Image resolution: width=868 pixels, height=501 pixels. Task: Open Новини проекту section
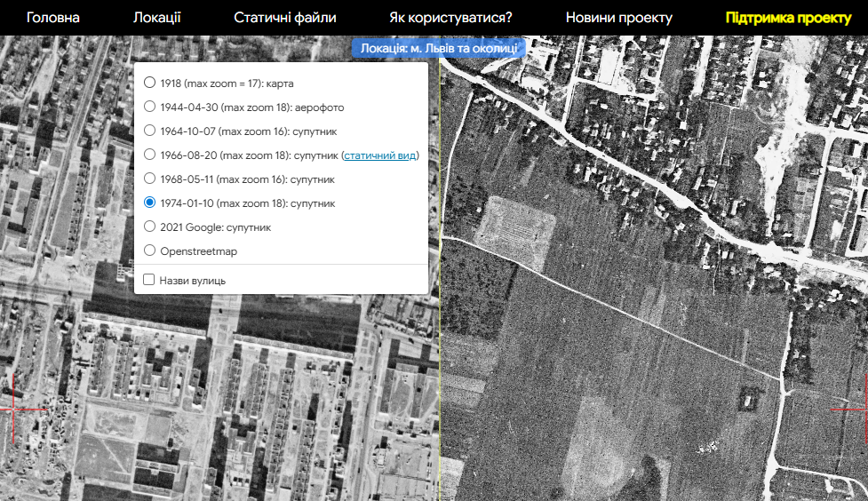[619, 18]
